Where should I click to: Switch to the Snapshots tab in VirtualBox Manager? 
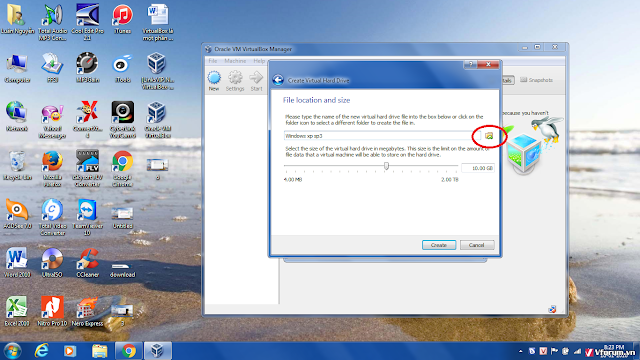coord(536,80)
